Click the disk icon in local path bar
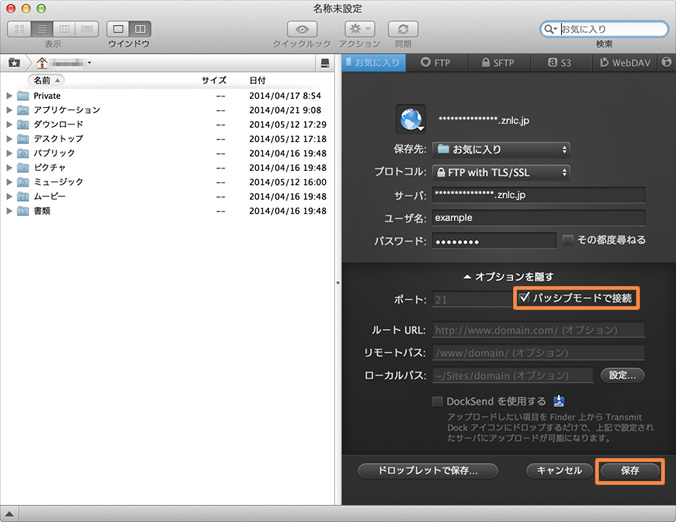Viewport: 676px width, 522px height. pos(325,63)
